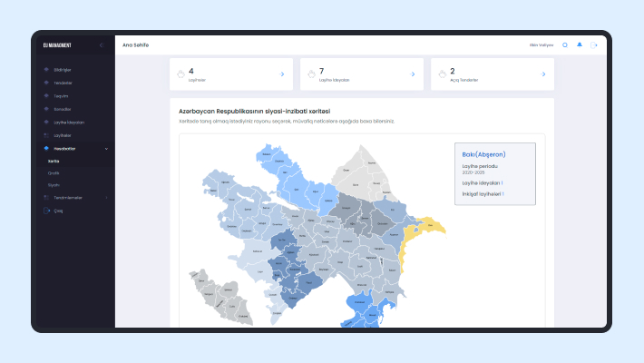Click the search icon in the top bar
Image resolution: width=644 pixels, height=363 pixels.
[565, 44]
